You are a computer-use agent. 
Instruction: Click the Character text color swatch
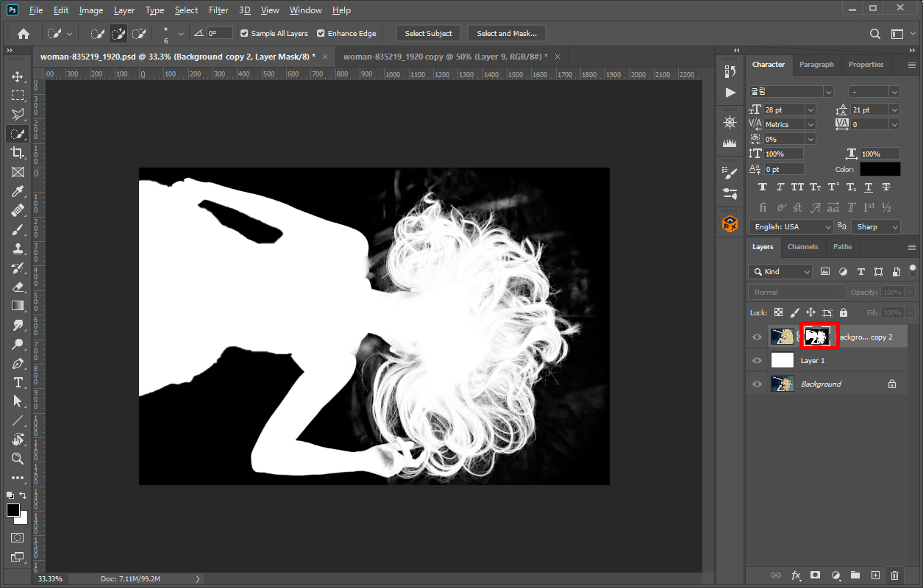880,170
